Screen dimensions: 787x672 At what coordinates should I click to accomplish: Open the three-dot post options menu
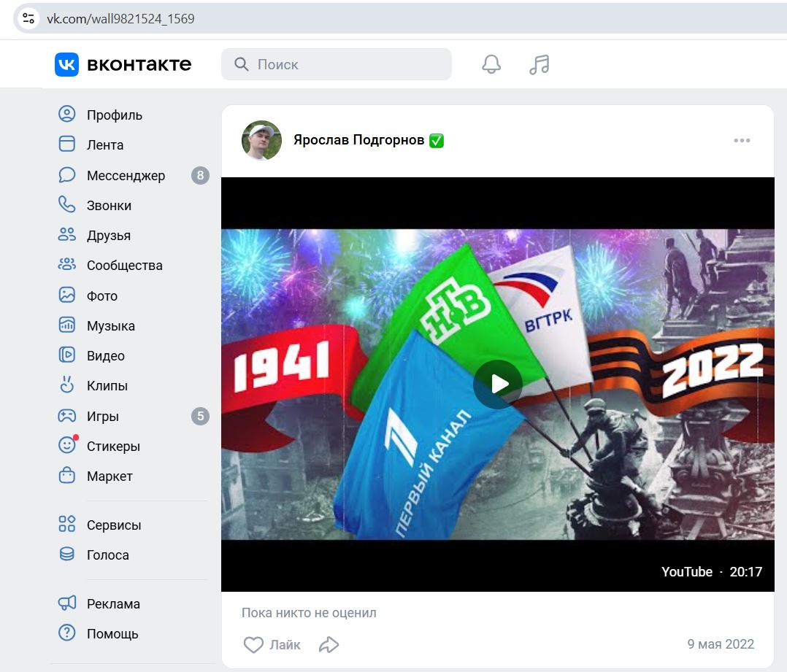point(742,141)
